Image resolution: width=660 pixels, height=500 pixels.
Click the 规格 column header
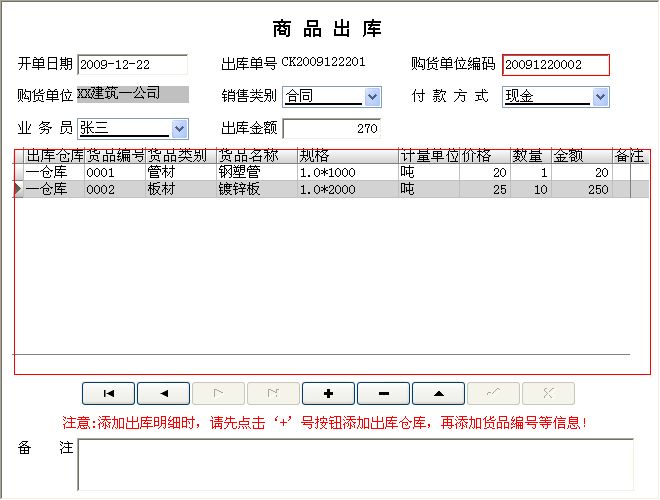coord(346,156)
